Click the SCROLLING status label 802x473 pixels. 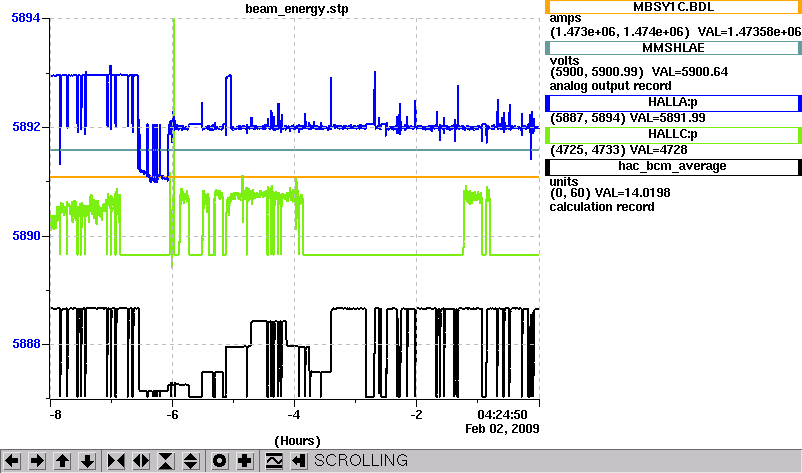[361, 461]
